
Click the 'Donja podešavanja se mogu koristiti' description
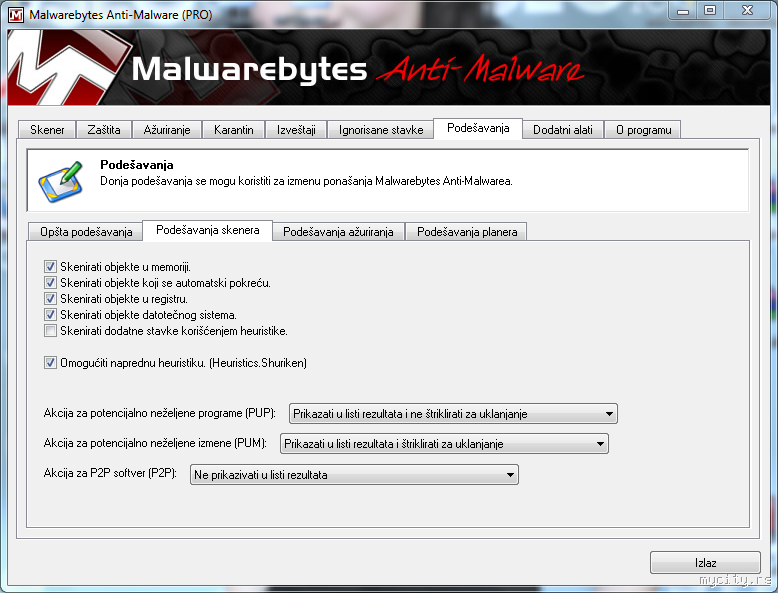pos(306,181)
